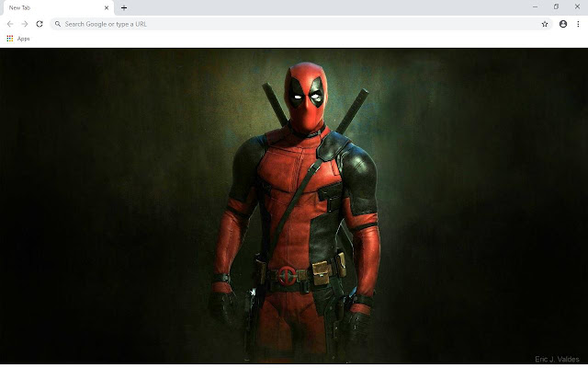Open a new tab with plus button
The image size is (588, 368).
click(x=124, y=7)
